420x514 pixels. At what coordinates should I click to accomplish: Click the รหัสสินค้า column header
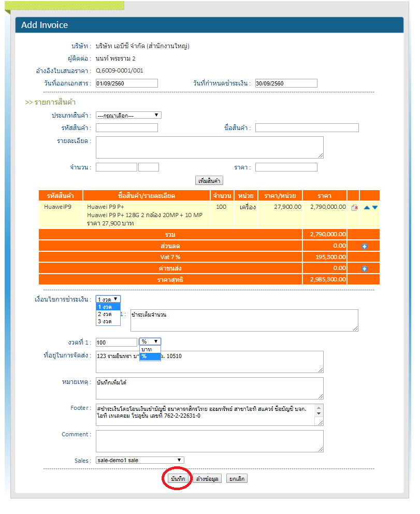[x=61, y=196]
